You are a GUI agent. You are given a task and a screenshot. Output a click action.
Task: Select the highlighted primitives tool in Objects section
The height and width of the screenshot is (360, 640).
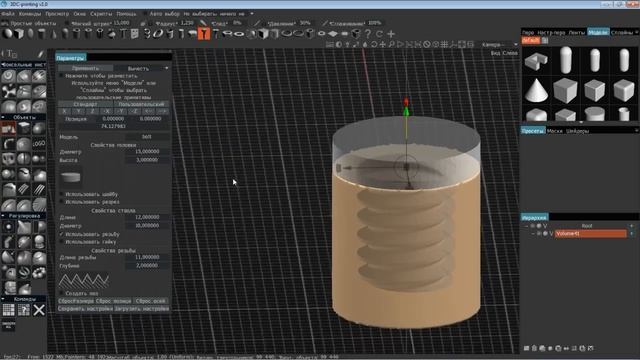(x=9, y=128)
